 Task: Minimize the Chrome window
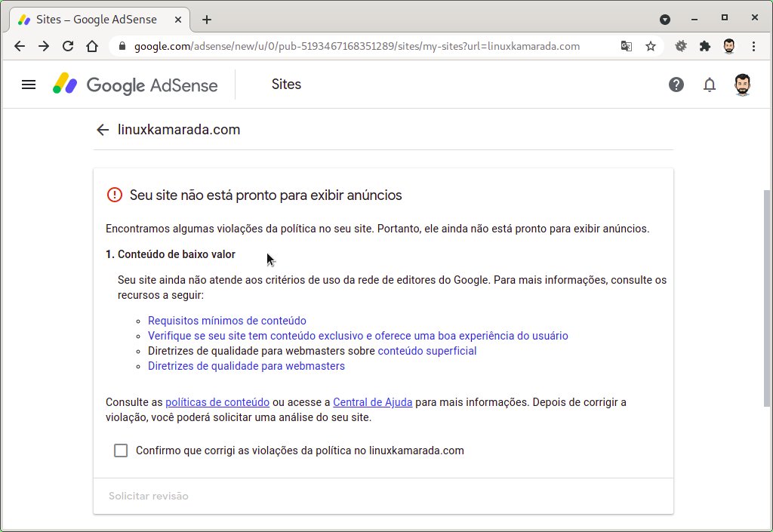(694, 20)
